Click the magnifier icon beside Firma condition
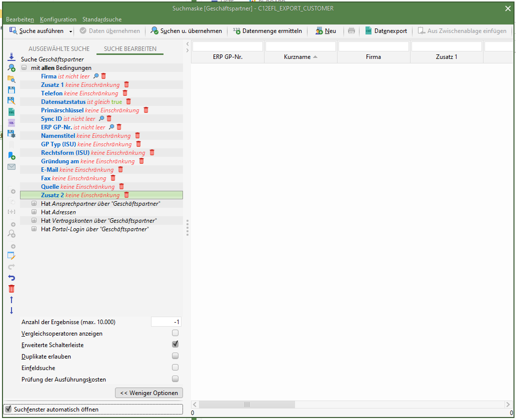Viewport: 516px width, 420px height. [96, 76]
